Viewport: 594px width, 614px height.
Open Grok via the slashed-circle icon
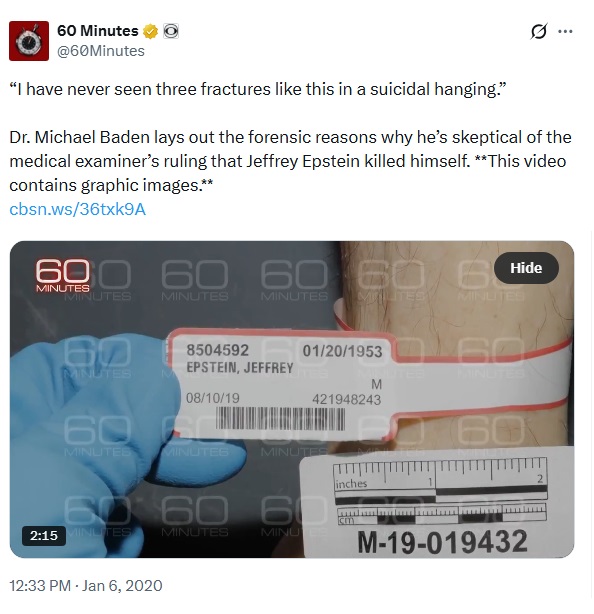[538, 31]
